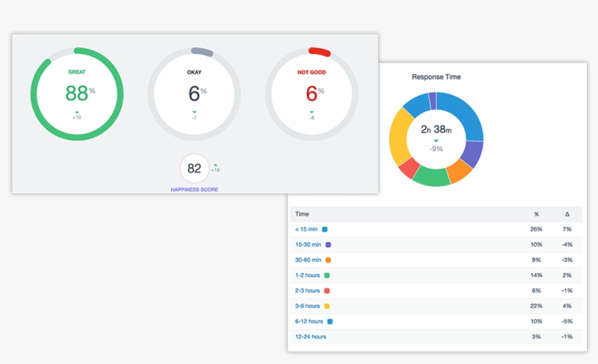This screenshot has width=598, height=364.
Task: Click the red swatch beside 2-3 hours
Action: pyautogui.click(x=327, y=290)
